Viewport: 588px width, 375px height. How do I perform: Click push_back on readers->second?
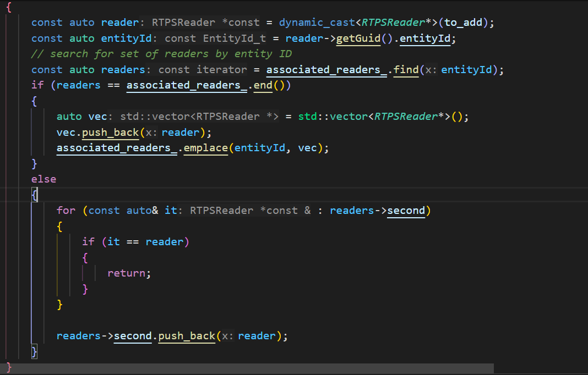[x=187, y=335]
